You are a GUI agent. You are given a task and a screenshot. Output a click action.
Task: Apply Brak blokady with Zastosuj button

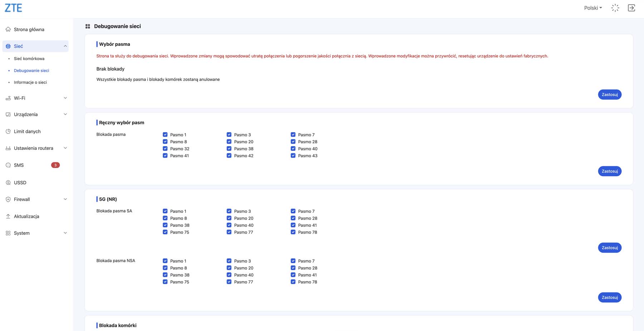pos(609,95)
